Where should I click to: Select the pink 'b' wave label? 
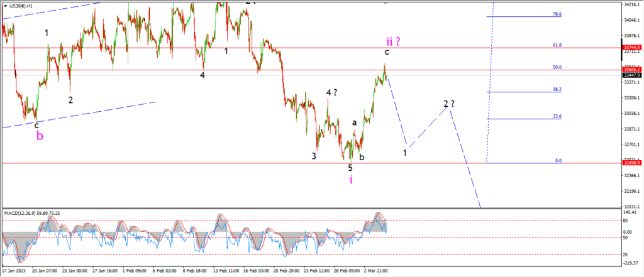pos(40,136)
